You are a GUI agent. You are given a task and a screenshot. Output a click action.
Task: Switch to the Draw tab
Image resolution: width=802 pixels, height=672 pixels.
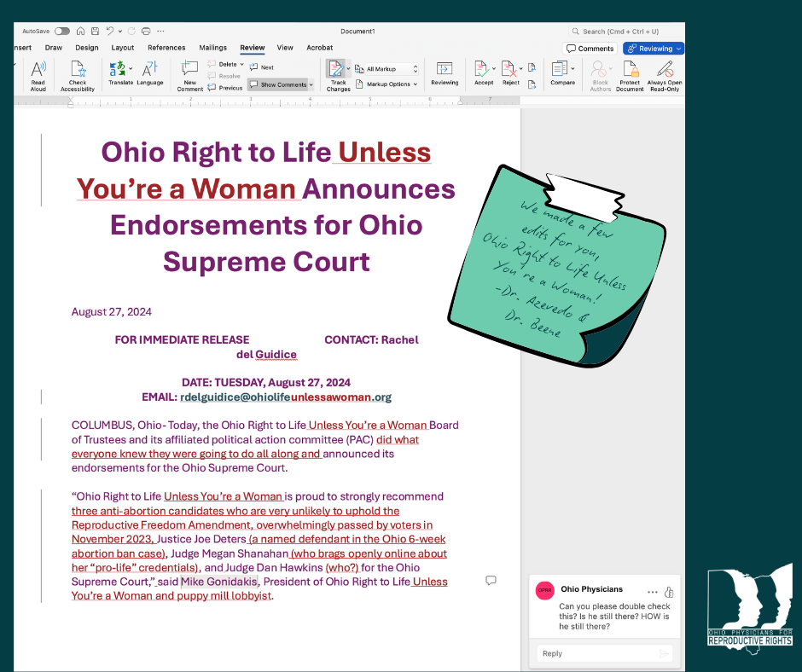[x=53, y=48]
